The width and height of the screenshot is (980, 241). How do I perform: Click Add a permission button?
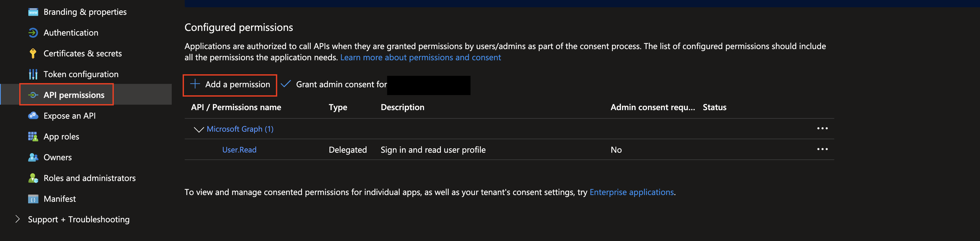point(230,84)
